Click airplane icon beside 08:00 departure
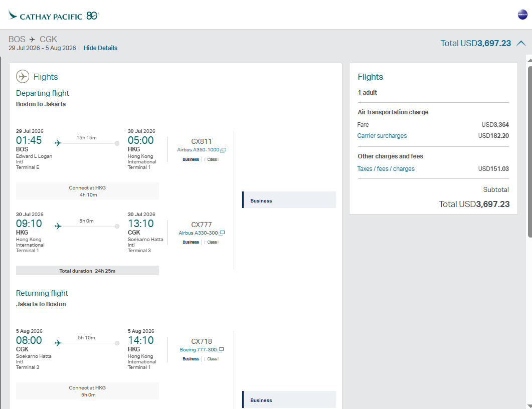Viewport: 532px width, 409px height. (58, 343)
